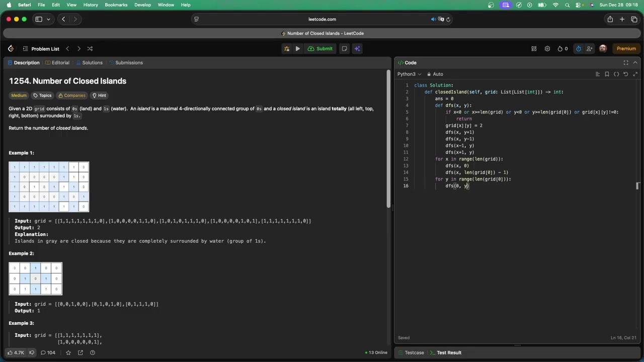Bookmark the code snippet
Screen dimensions: 644x362
[x=607, y=74]
